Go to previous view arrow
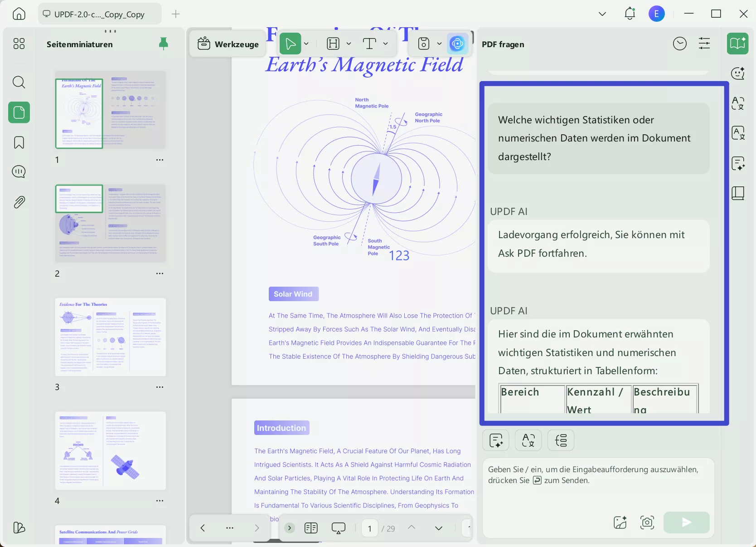The height and width of the screenshot is (547, 756). (x=203, y=528)
